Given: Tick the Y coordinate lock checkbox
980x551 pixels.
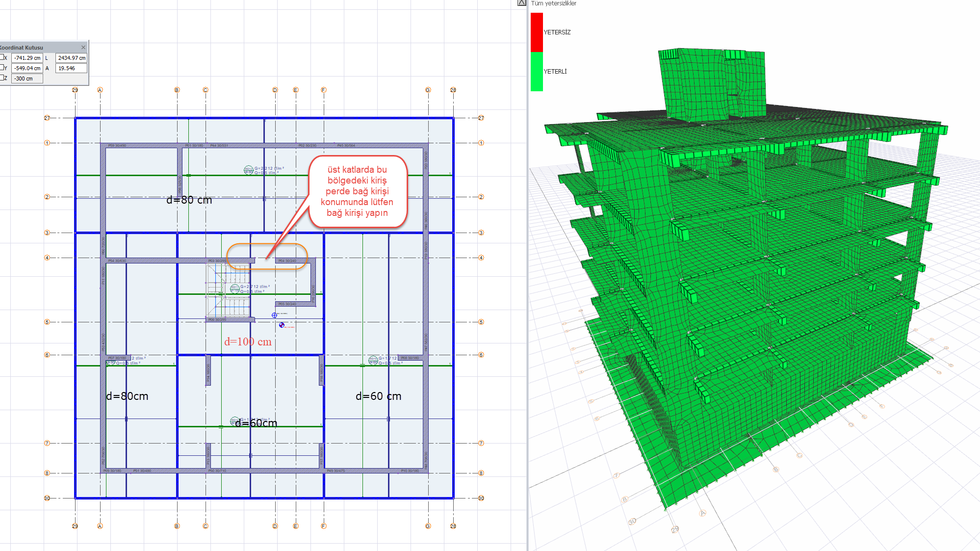Looking at the screenshot, I should coord(1,68).
